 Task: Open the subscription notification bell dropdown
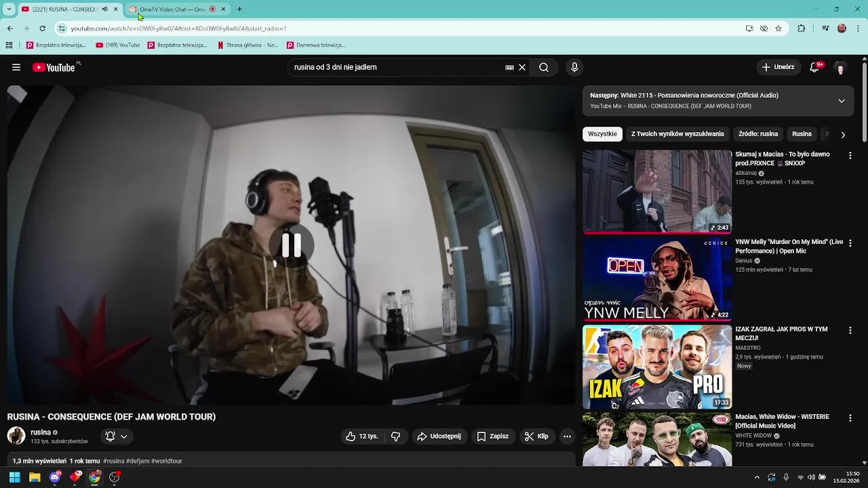(x=117, y=436)
